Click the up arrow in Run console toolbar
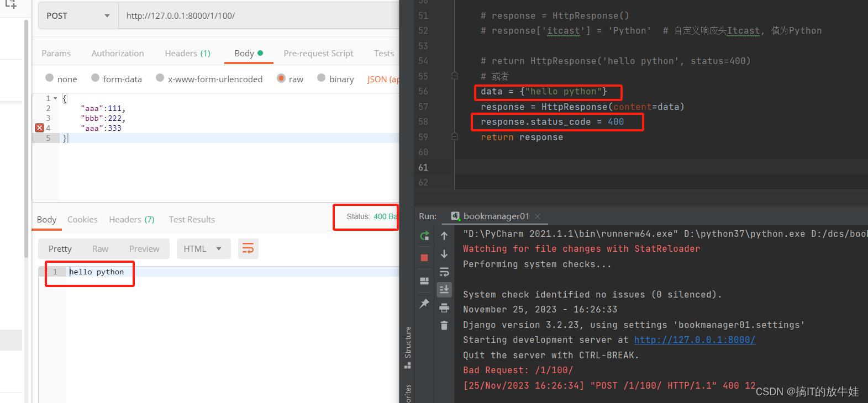 click(x=444, y=236)
